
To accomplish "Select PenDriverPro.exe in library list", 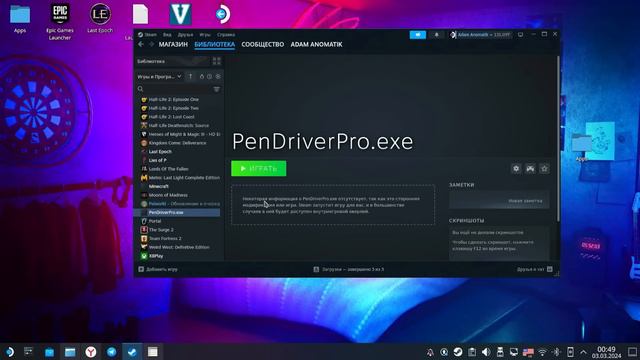I will coord(178,212).
